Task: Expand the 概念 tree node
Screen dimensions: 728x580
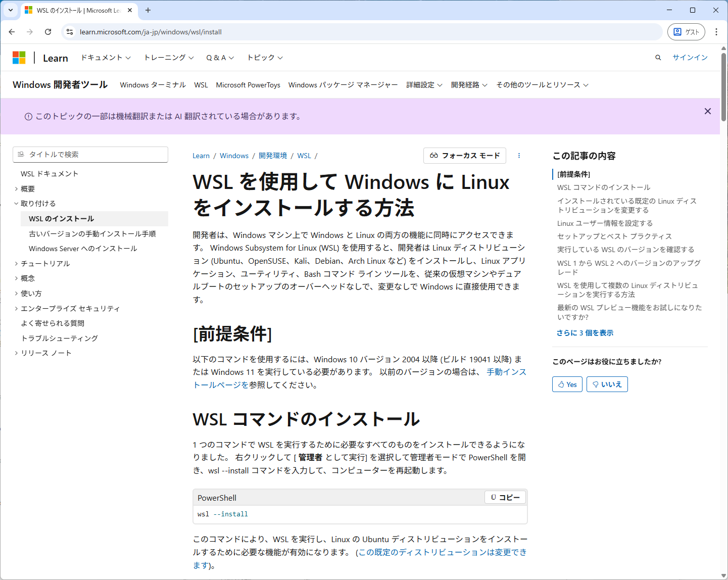Action: pos(16,278)
